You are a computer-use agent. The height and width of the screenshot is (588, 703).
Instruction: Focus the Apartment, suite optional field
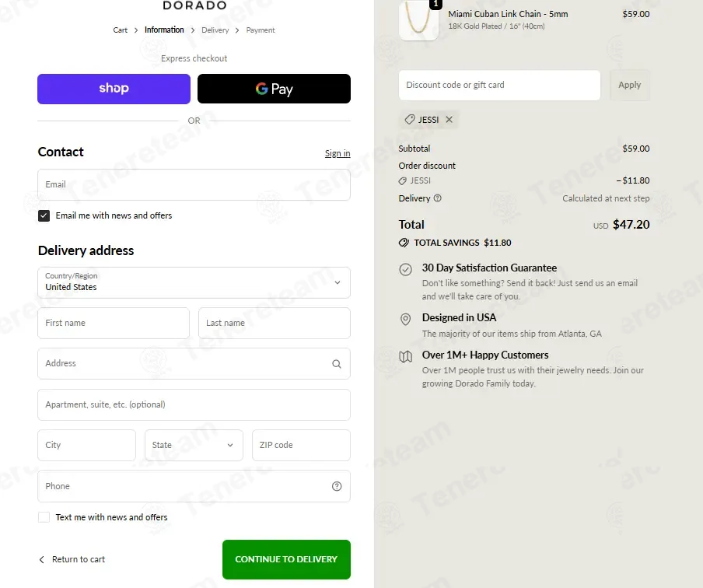[x=194, y=404]
